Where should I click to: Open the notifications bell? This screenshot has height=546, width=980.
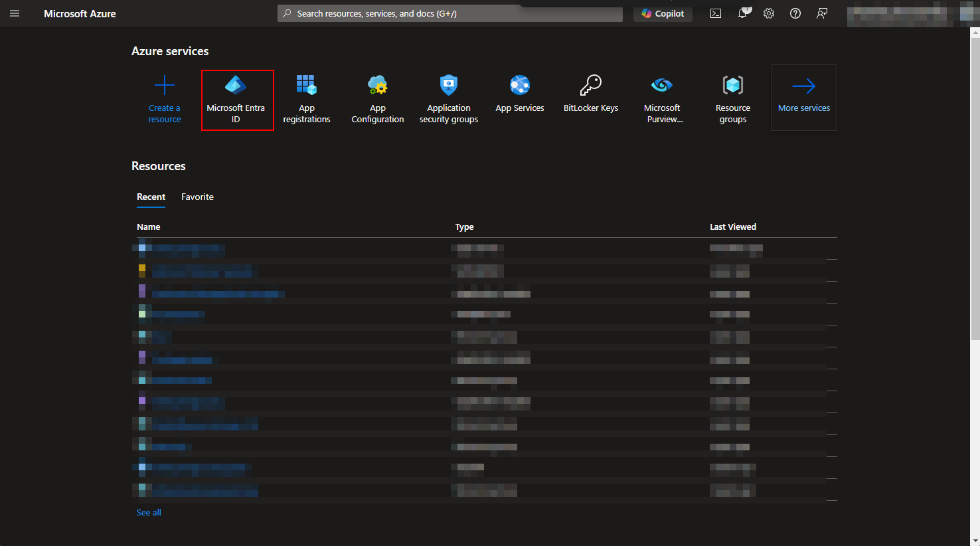(742, 13)
